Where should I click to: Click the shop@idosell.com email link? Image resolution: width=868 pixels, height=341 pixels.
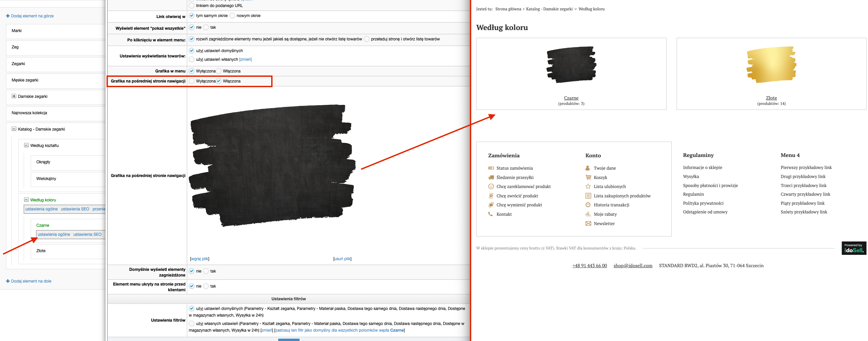(633, 266)
